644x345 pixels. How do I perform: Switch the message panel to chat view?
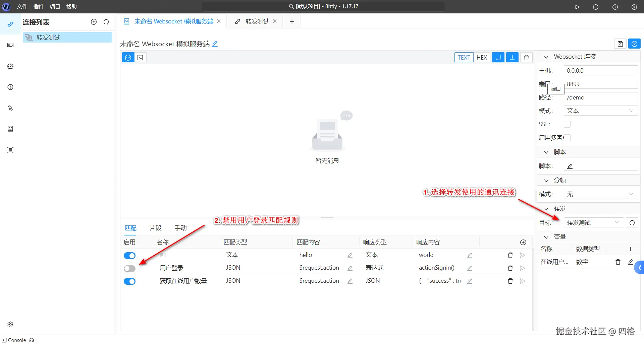coord(128,58)
